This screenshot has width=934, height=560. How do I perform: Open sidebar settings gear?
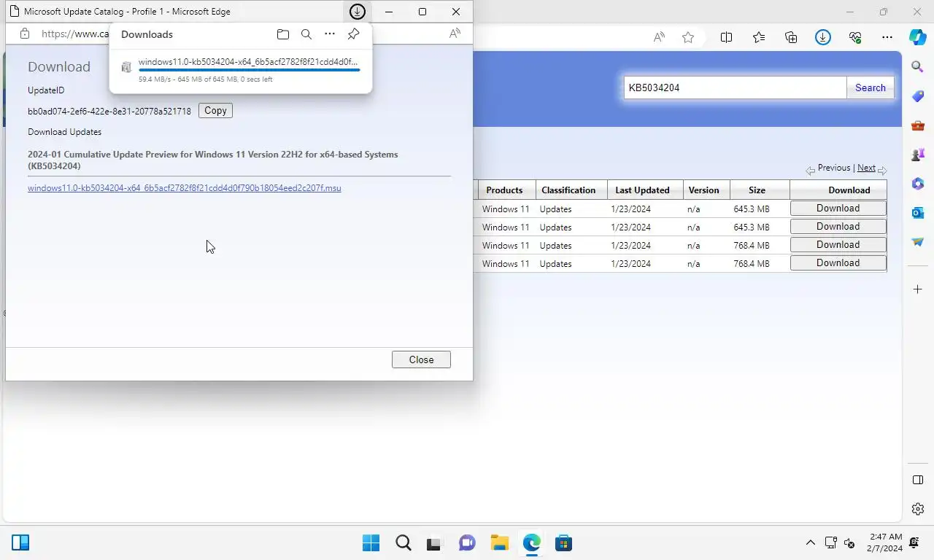point(918,509)
